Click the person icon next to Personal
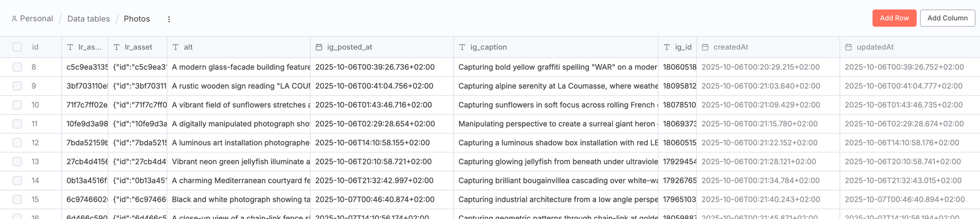 pyautogui.click(x=14, y=19)
